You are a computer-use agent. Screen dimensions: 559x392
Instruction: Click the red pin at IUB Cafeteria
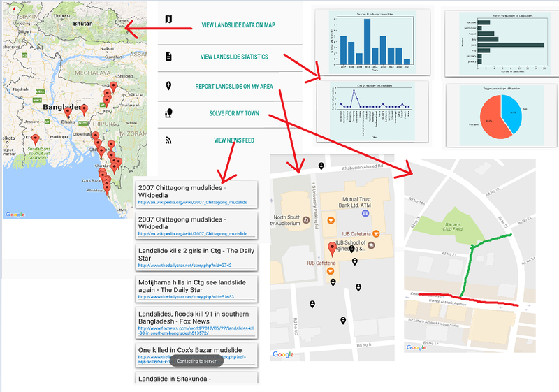point(332,249)
